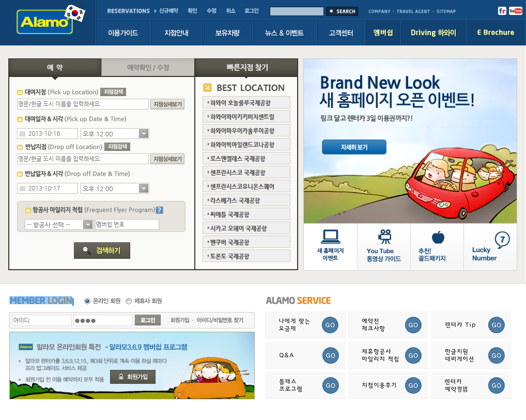Click GO icon for 렌터카 예약방법
Viewport: 526px width, 420px height.
(497, 385)
